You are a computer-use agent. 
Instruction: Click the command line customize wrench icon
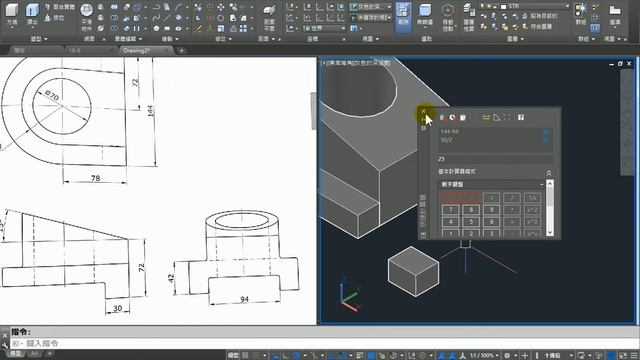click(x=5, y=345)
